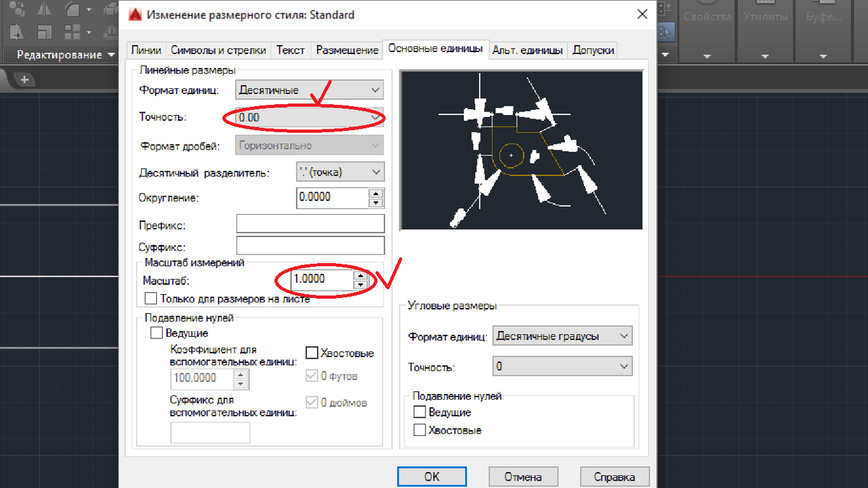Increase Масштаб with up arrow
Image resolution: width=868 pixels, height=488 pixels.
point(361,275)
